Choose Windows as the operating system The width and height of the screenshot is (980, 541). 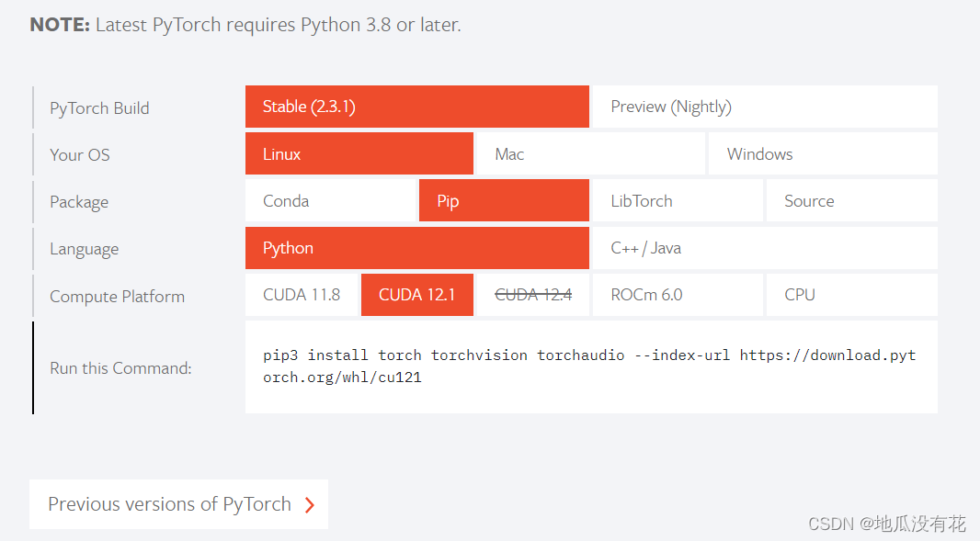coord(822,154)
